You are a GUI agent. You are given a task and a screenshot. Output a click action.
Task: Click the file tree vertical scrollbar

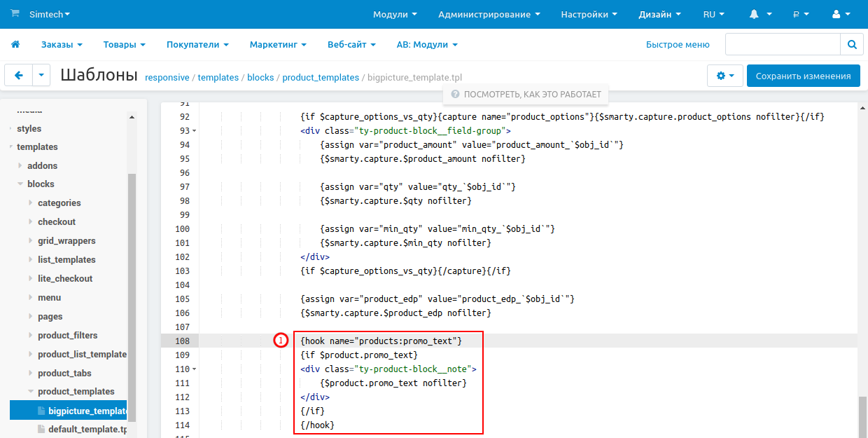(132, 280)
